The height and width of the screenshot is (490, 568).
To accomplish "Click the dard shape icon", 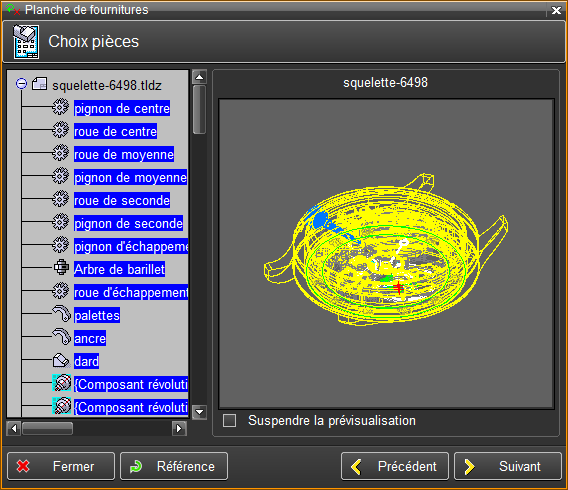I will tap(61, 360).
